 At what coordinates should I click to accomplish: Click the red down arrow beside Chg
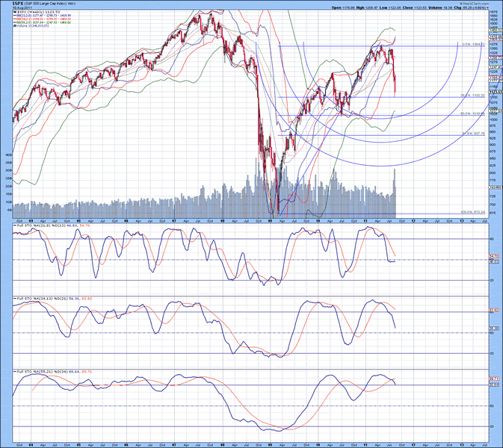point(488,7)
